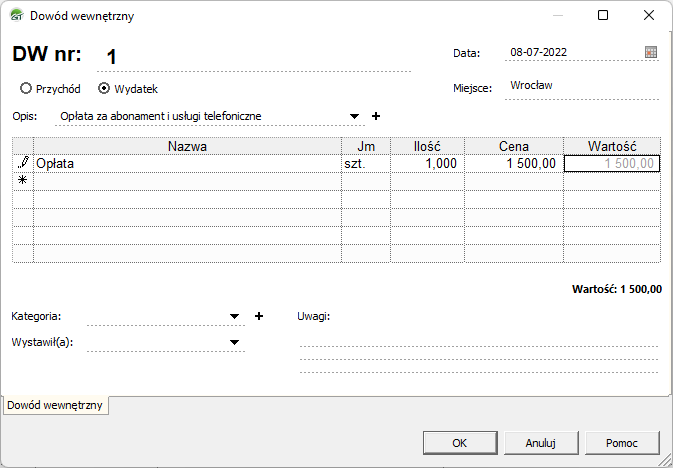Click the Wartość column header
The width and height of the screenshot is (673, 468).
tap(612, 146)
